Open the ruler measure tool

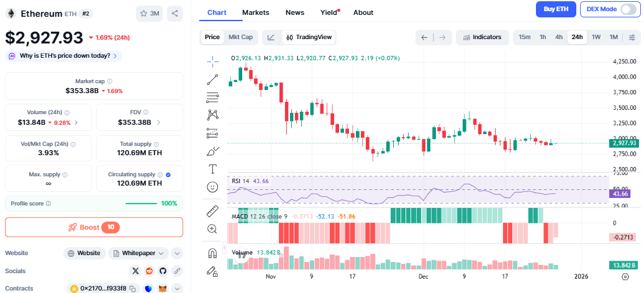[x=212, y=211]
